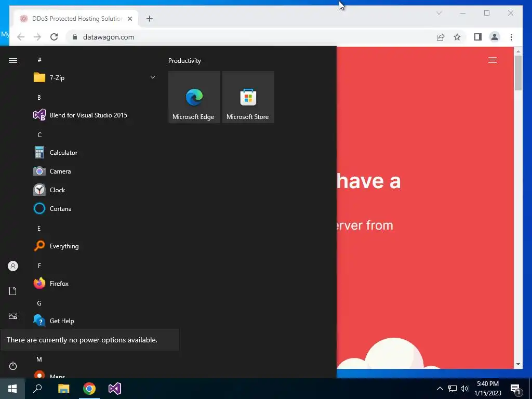Open Chrome profile avatar
Viewport: 532px width, 399px height.
(x=495, y=37)
